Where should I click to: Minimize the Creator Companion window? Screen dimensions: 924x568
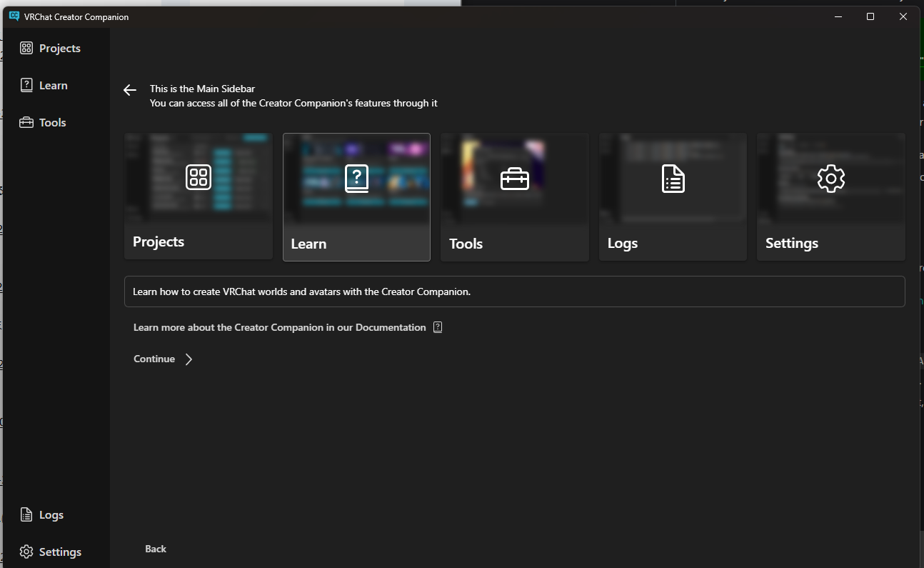(x=838, y=16)
